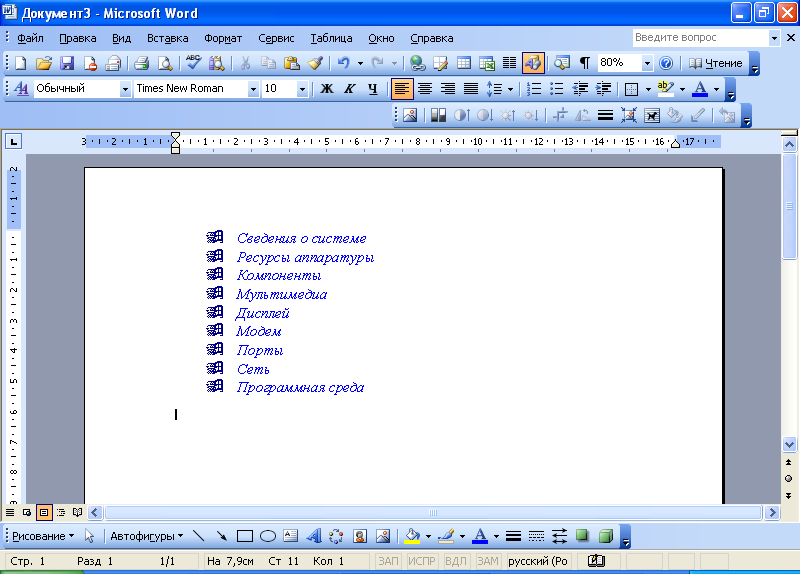Click the русский language indicator
Screen dimensions: 800x574
point(538,561)
